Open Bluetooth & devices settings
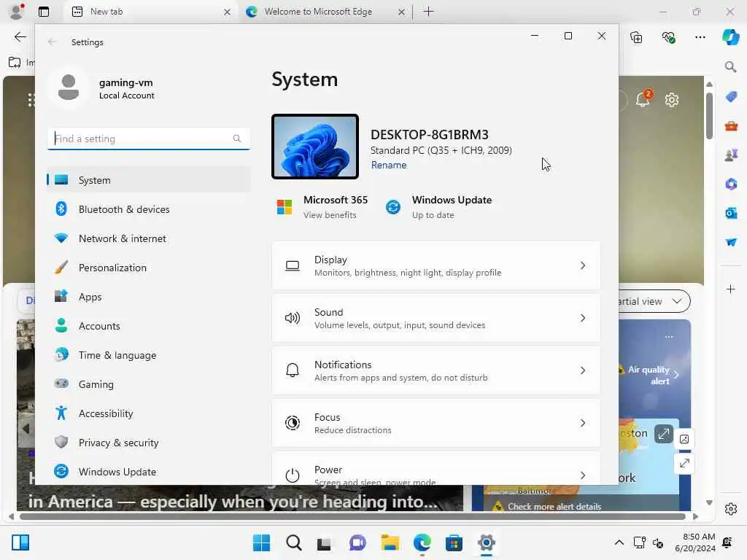Screen dimensions: 747x560 coord(149,209)
